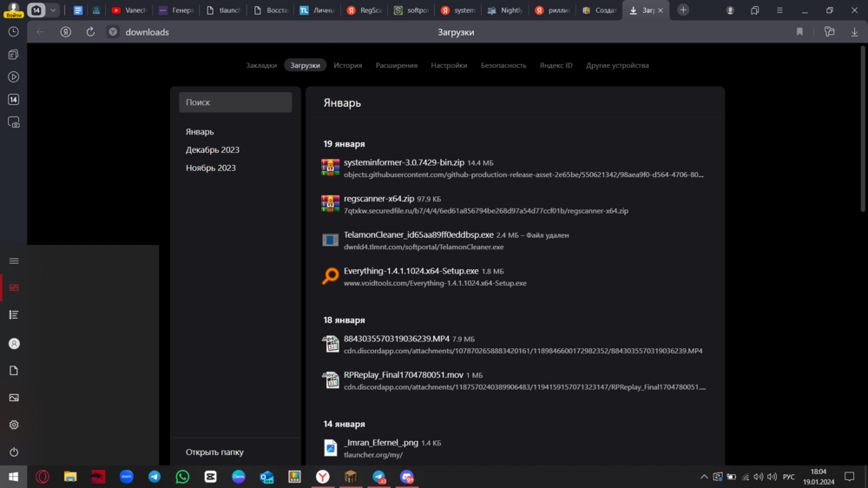Go to the Закладки section
868x488 pixels.
(261, 65)
